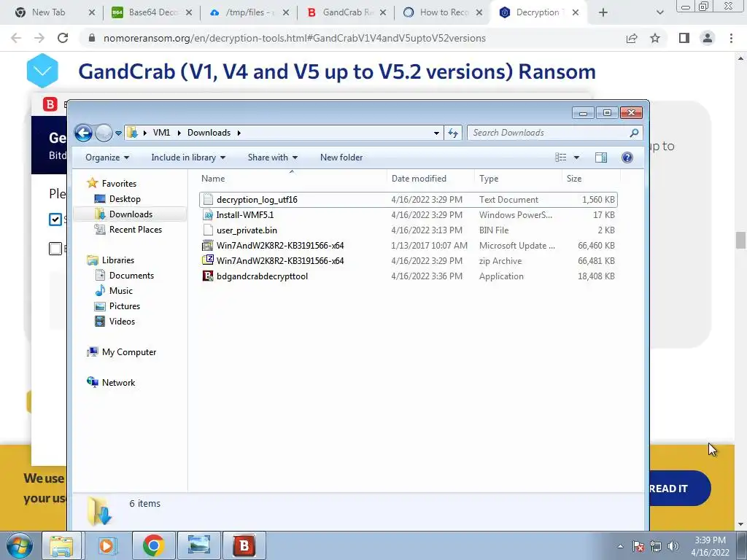Sort by Size column
Screen dimensions: 747x560
(x=591, y=179)
